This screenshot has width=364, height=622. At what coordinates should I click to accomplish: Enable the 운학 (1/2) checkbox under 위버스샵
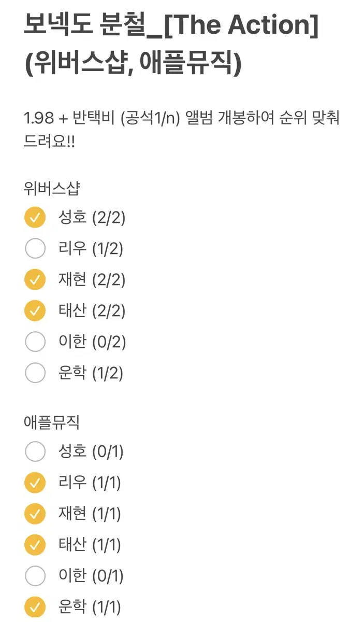[35, 372]
